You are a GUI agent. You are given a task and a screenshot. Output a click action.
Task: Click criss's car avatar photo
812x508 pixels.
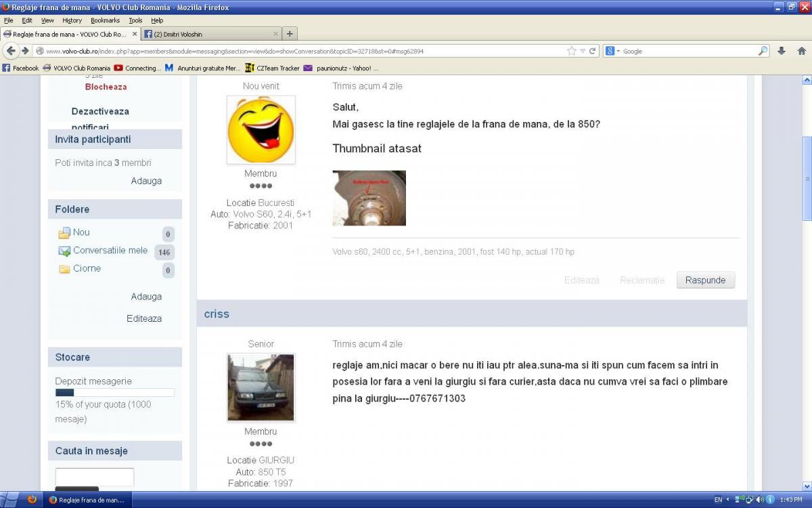[x=261, y=387]
